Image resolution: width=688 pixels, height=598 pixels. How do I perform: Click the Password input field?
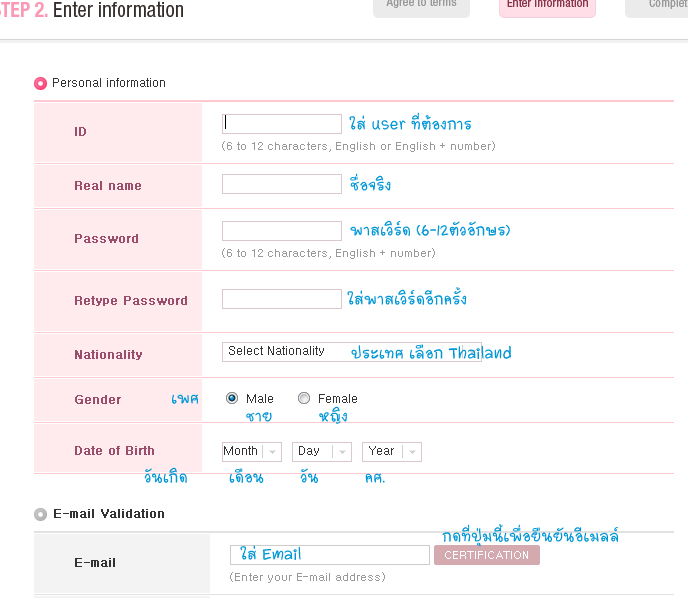tap(281, 231)
